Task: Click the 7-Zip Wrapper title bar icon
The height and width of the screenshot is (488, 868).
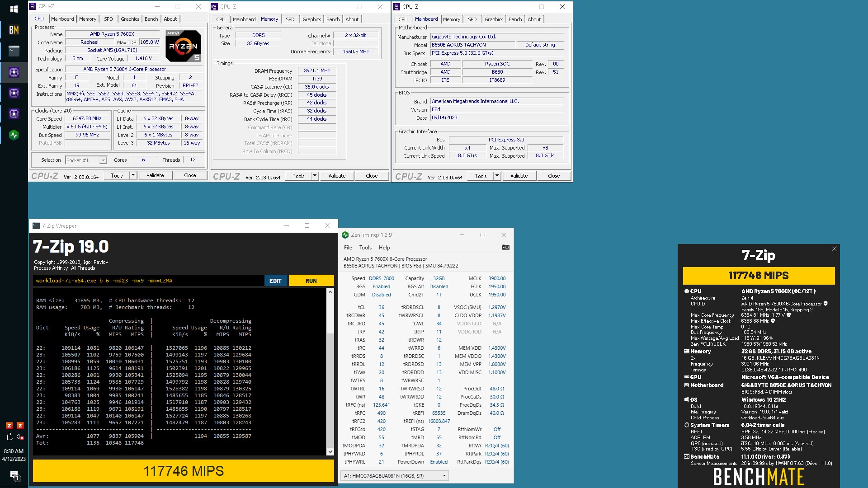Action: click(x=36, y=226)
